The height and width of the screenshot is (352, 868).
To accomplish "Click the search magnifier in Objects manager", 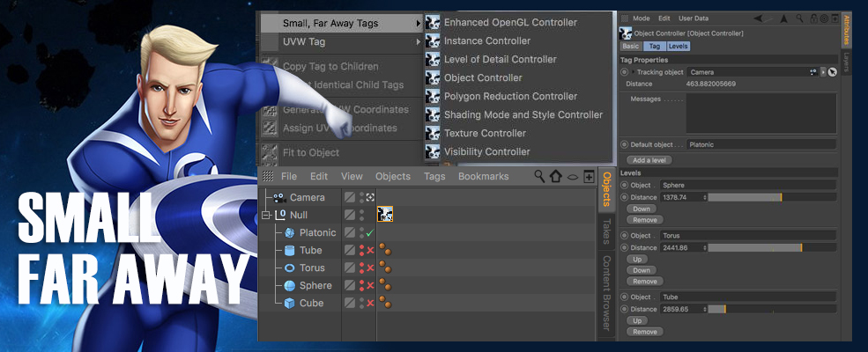I will tap(539, 176).
